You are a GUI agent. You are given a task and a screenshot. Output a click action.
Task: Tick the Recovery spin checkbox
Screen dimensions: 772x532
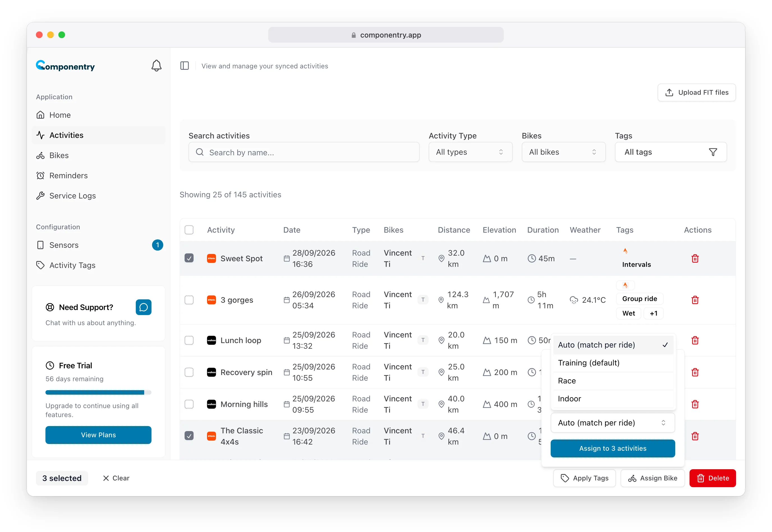pyautogui.click(x=189, y=372)
